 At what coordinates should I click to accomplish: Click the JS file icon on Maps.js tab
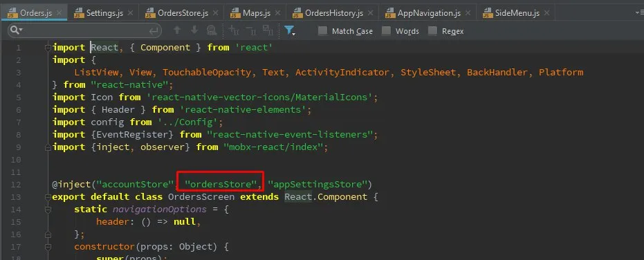235,13
